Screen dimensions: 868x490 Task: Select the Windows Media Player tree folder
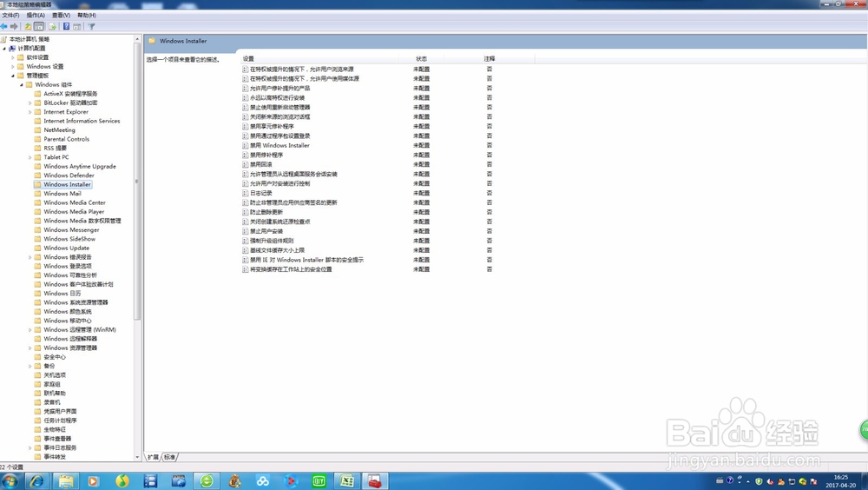click(x=74, y=212)
